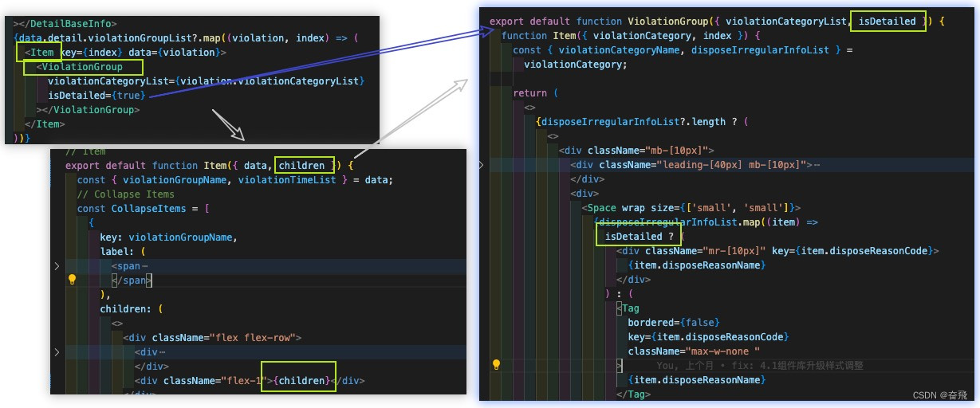
Task: Expand the folded div under flex flex-row
Action: 56,351
